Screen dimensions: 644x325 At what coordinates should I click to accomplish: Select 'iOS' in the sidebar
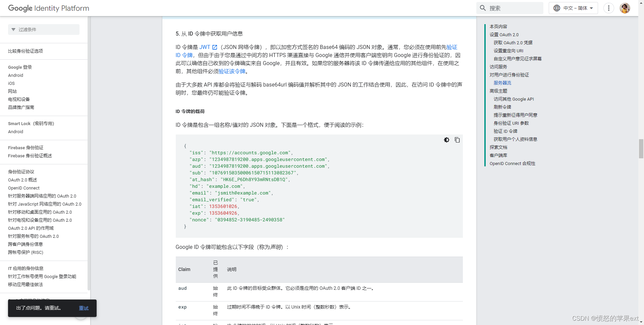(11, 84)
